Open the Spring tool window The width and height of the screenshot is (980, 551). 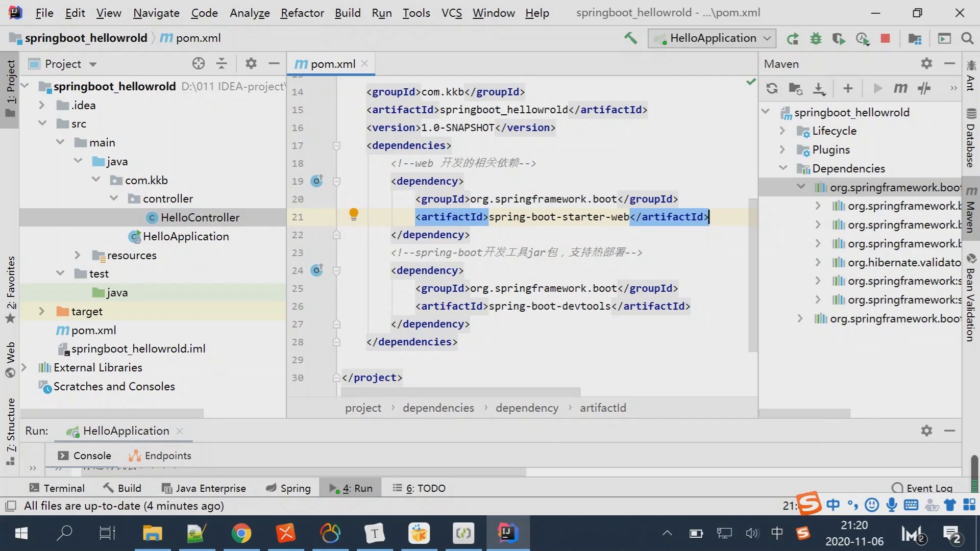[288, 488]
